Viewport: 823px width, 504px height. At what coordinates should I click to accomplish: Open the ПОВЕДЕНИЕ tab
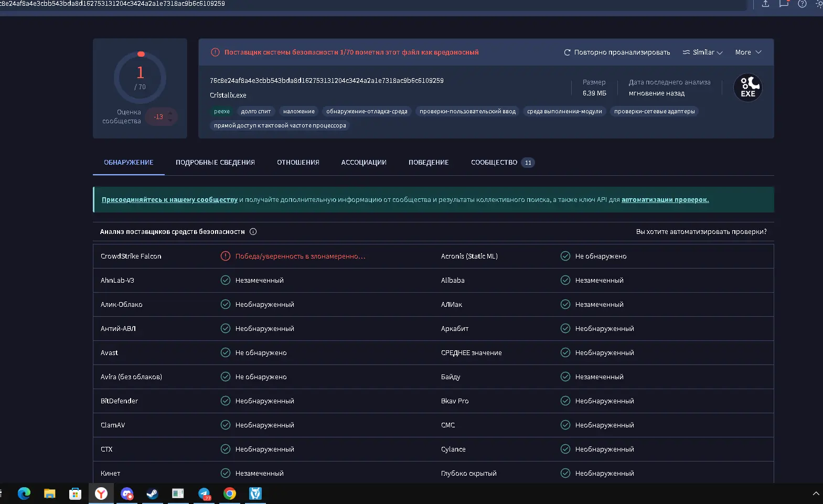429,163
